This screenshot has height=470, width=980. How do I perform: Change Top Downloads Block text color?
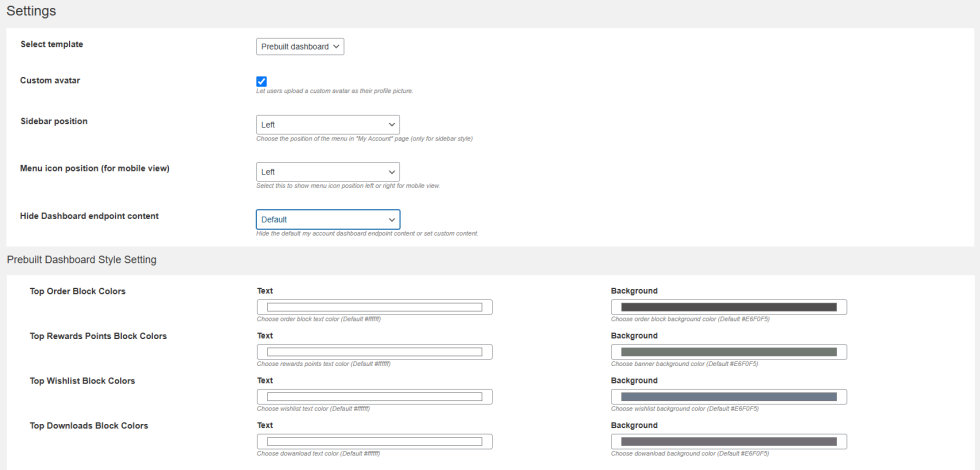click(x=375, y=442)
